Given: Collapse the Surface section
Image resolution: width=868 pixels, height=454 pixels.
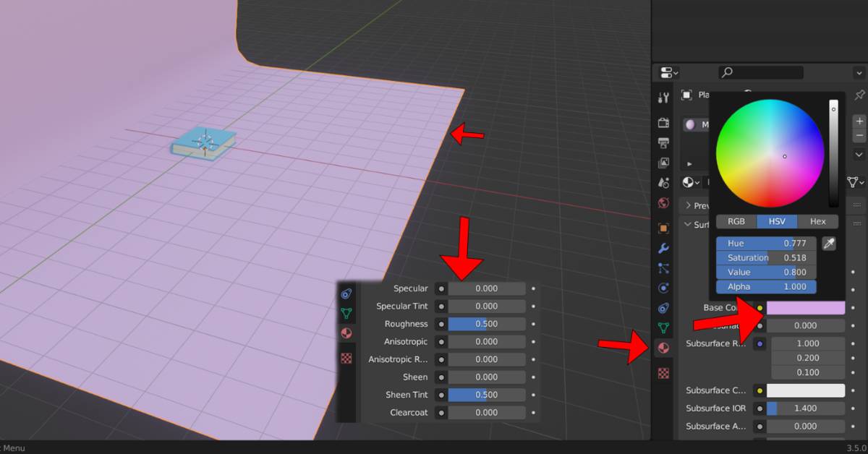Looking at the screenshot, I should (x=687, y=224).
